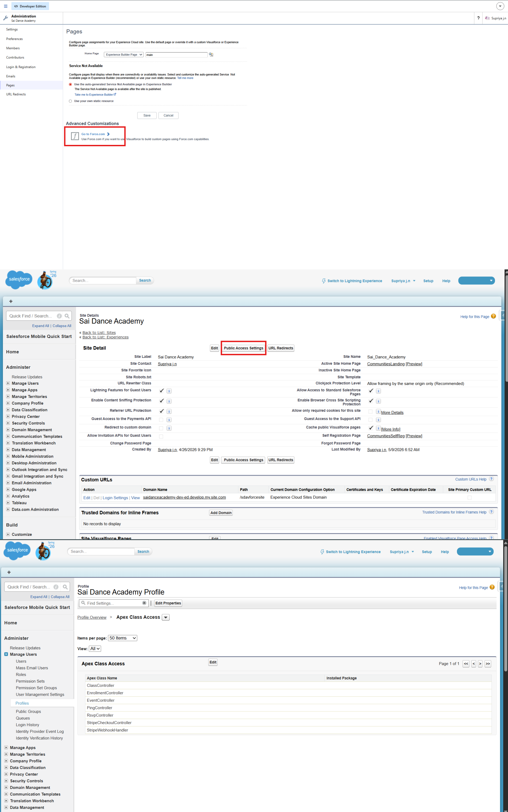Click the Custom URLs Help question mark icon
The height and width of the screenshot is (812, 508).
[491, 479]
